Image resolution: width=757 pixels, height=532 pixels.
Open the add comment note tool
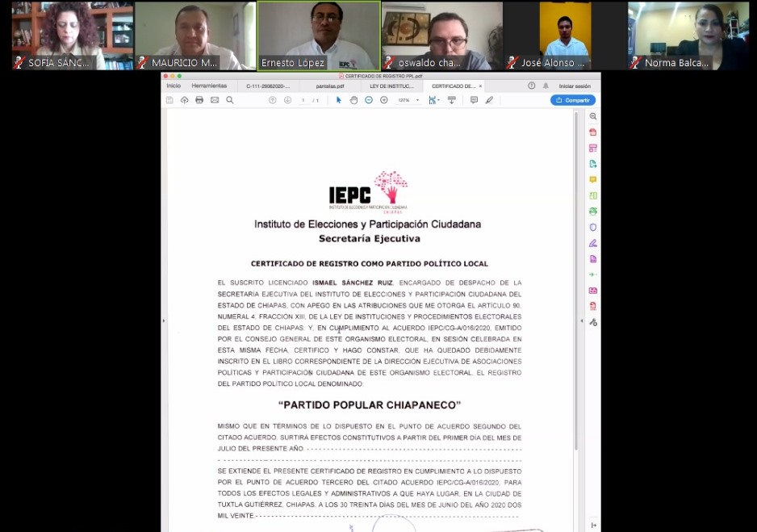[x=474, y=100]
